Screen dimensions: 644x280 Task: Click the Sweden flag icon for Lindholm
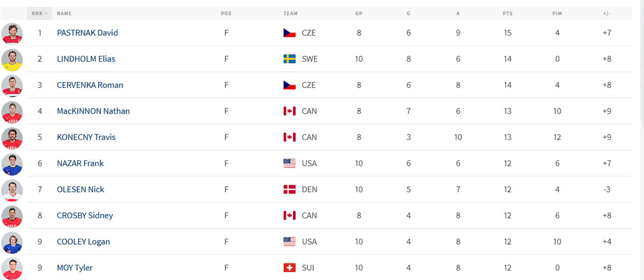tap(289, 59)
